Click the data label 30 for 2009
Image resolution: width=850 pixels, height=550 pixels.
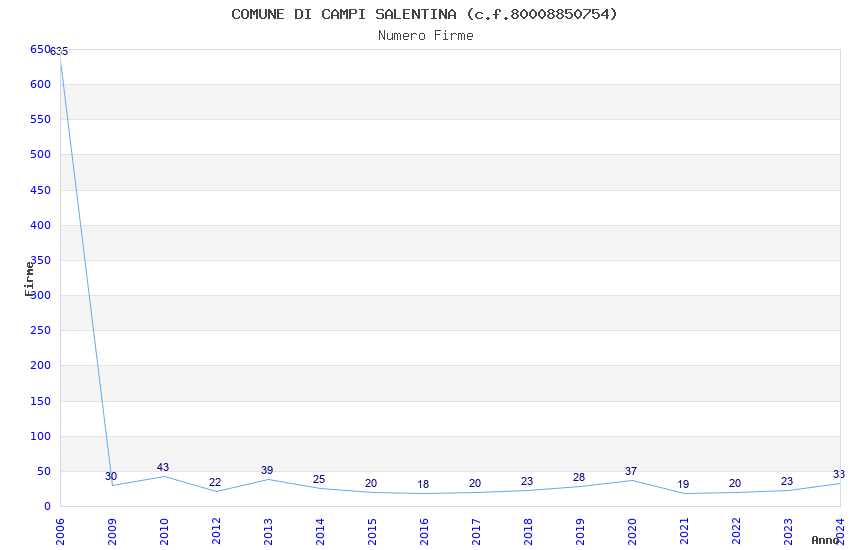click(111, 476)
